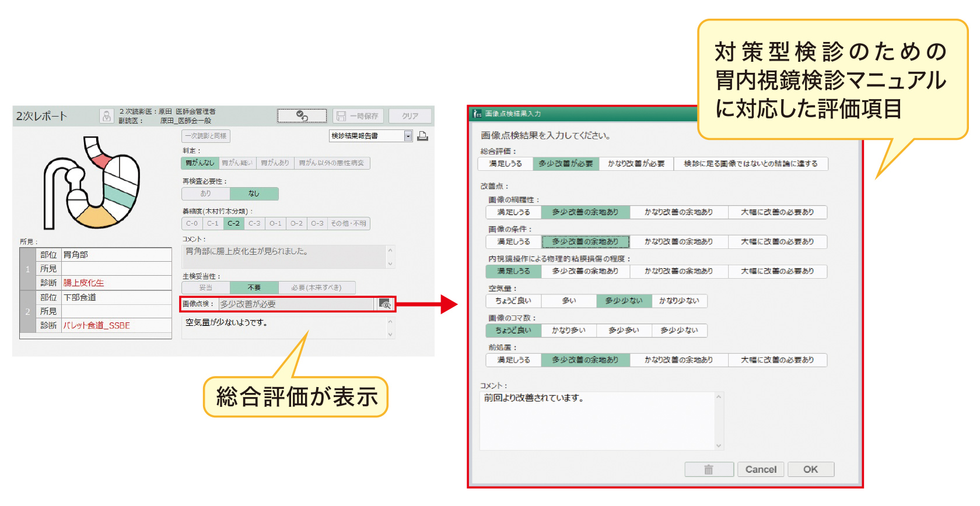The image size is (980, 506).
Task: Click the trash delete button in dialog
Action: [x=709, y=469]
